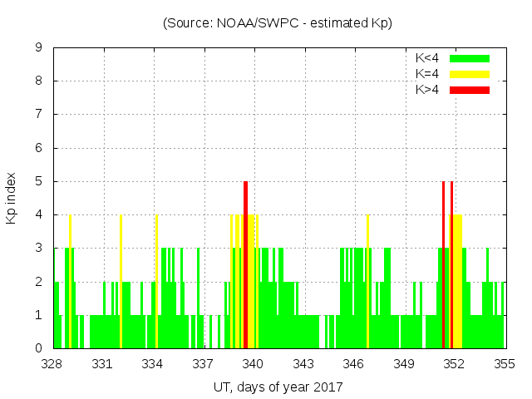Screen dimensions: 532x399
Task: Click the x-axis tick label 328
Action: click(52, 364)
